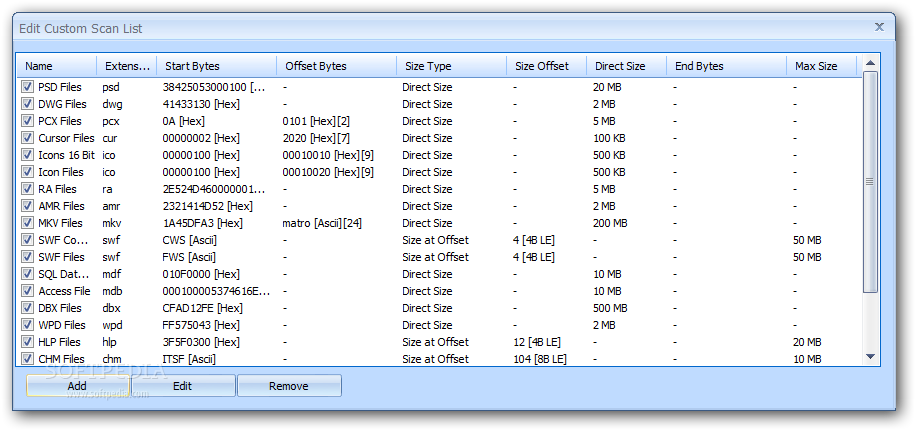
Task: Uncheck the DBX Files checkbox
Action: click(27, 308)
